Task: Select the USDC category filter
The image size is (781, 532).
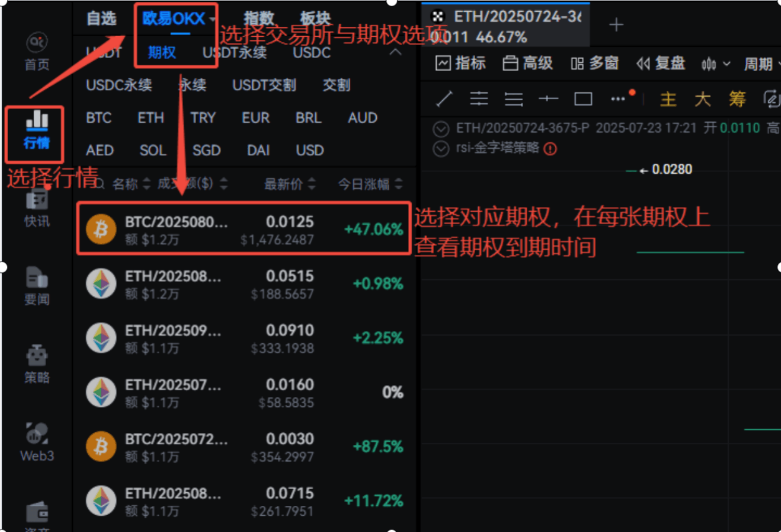Action: coord(311,52)
